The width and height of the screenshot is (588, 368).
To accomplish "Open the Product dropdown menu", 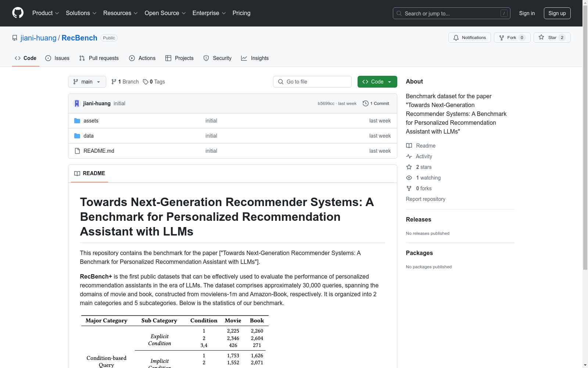I will (46, 13).
